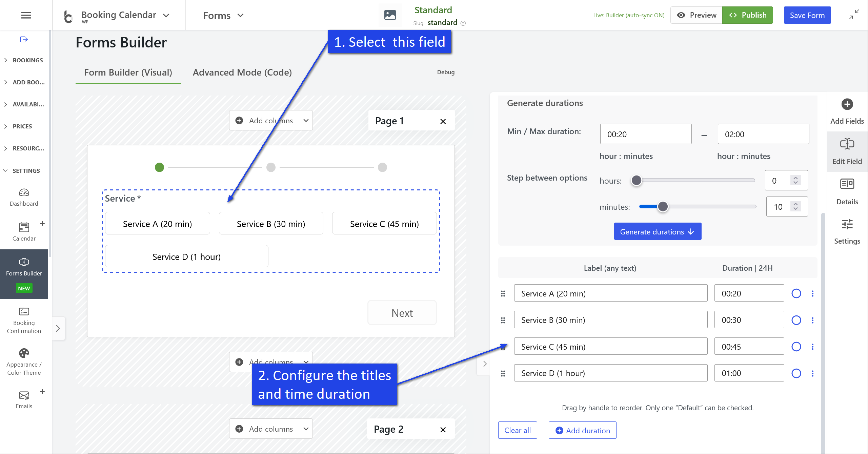Click the Min duration 00:20 input field
Image resolution: width=868 pixels, height=454 pixels.
(x=645, y=134)
